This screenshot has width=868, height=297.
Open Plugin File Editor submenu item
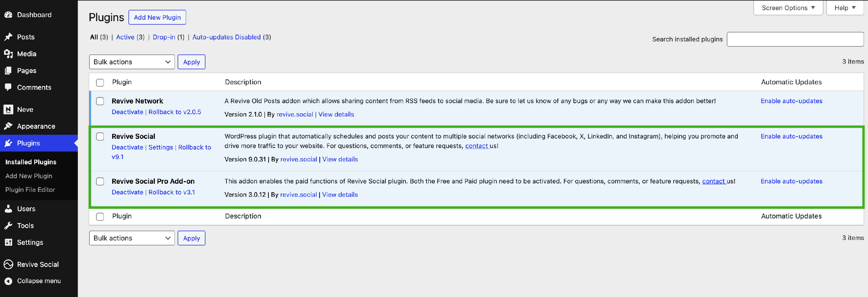(30, 190)
